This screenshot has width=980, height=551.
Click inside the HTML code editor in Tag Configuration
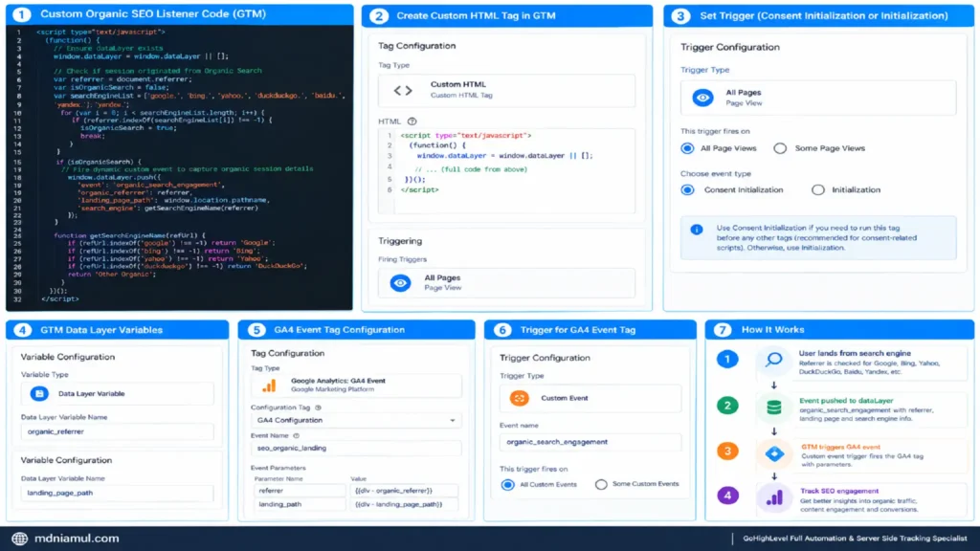[x=507, y=170]
